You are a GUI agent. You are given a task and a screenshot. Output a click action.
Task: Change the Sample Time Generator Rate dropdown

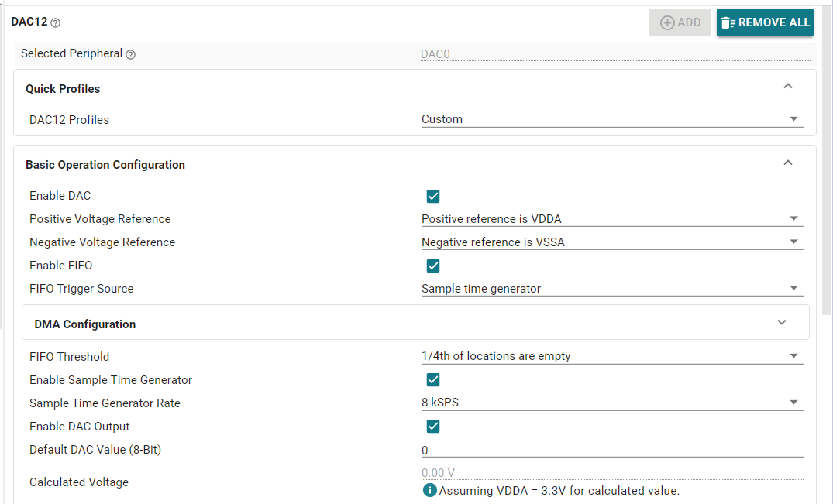click(611, 403)
